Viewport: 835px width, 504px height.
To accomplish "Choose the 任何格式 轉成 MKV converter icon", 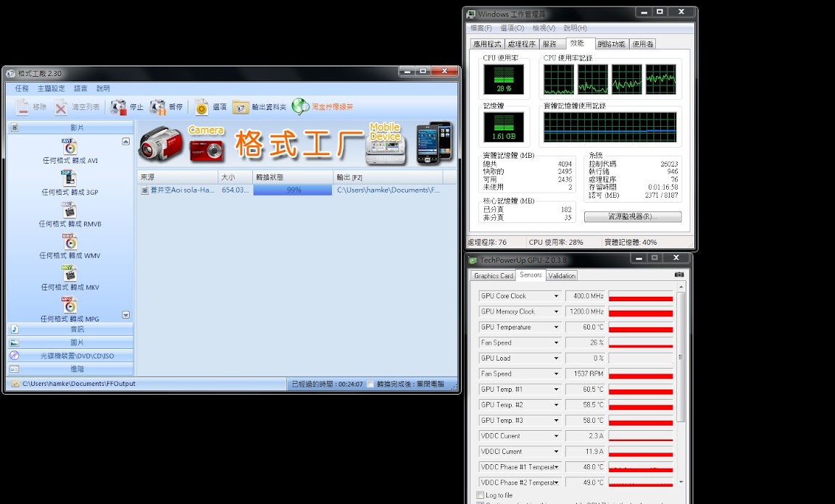I will click(x=70, y=273).
